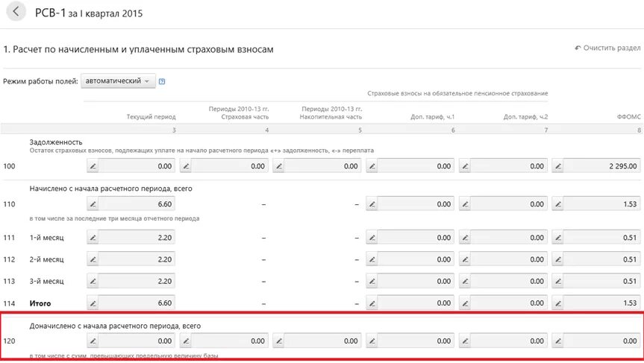The width and height of the screenshot is (644, 363).
Task: Click row 100 insurance part 2010-13 field
Action: [231, 166]
